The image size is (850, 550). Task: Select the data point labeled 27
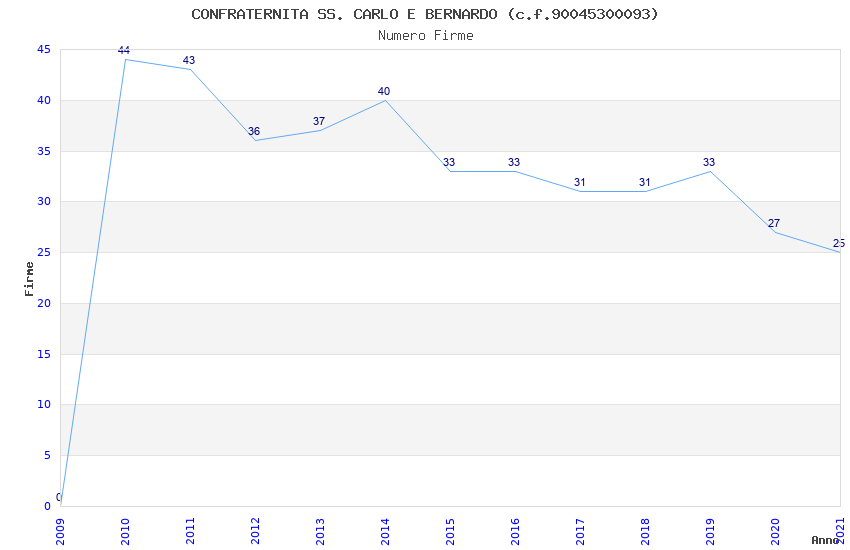[774, 223]
